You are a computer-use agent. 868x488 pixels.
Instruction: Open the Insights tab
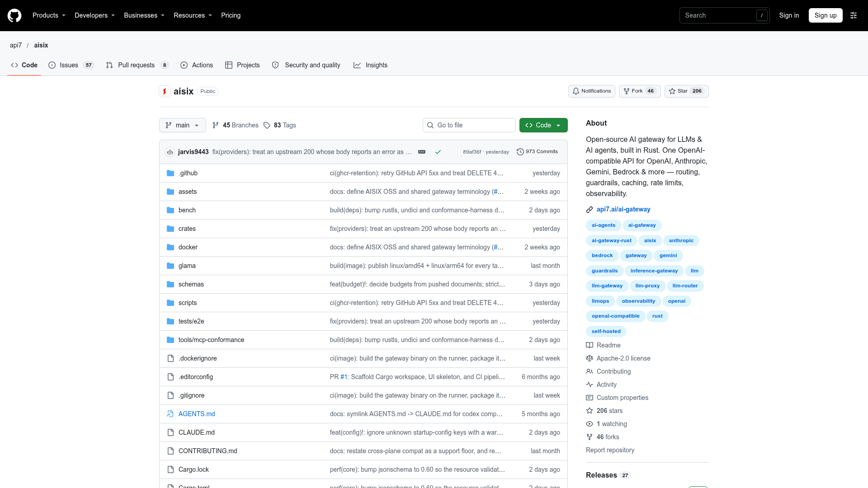click(371, 65)
